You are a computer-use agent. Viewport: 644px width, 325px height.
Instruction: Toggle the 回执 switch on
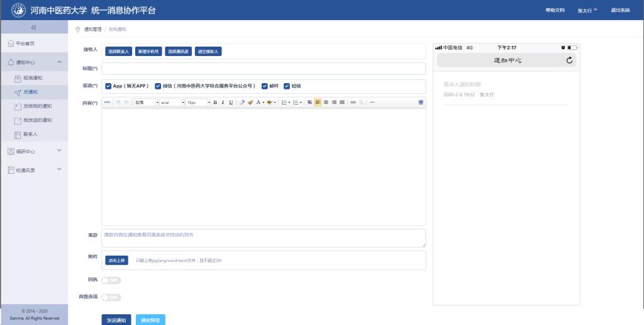click(x=111, y=280)
